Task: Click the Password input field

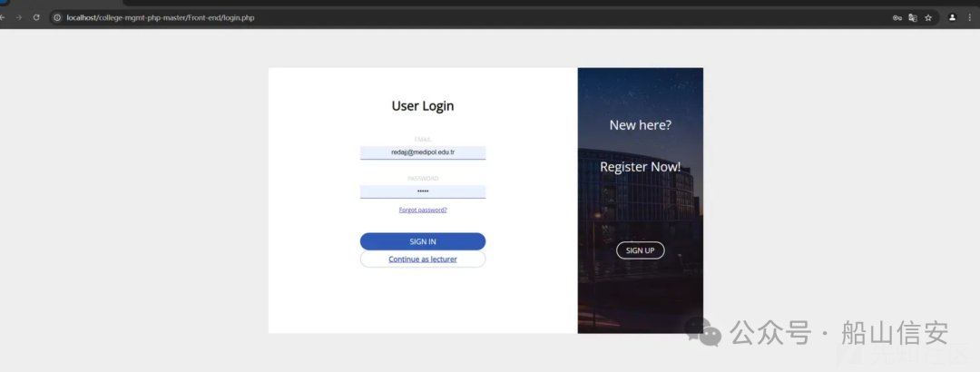Action: click(x=423, y=191)
